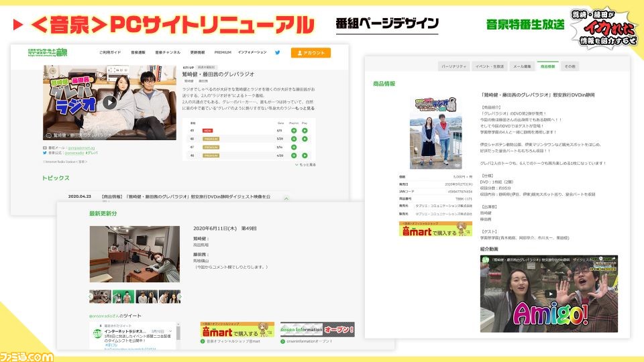Viewport: 644px width, 362px height.
Task: Click the DVDin静岡 product title text
Action: pos(537,95)
